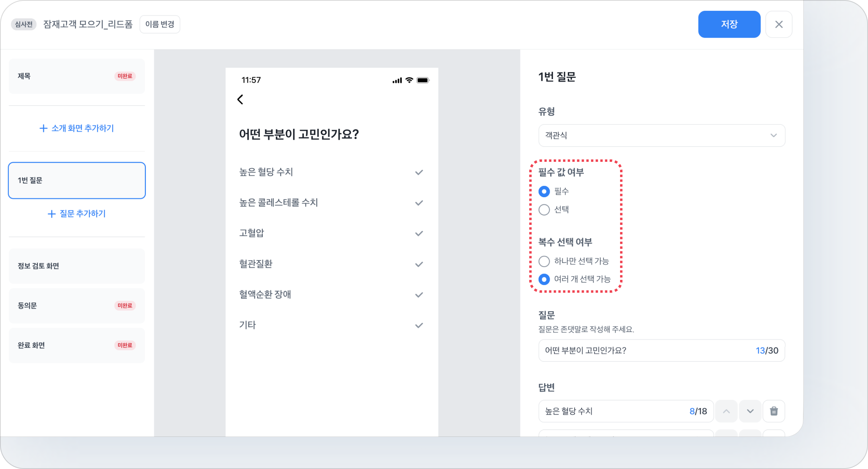The width and height of the screenshot is (868, 469).
Task: Click the 질문 text input field
Action: pos(647,351)
